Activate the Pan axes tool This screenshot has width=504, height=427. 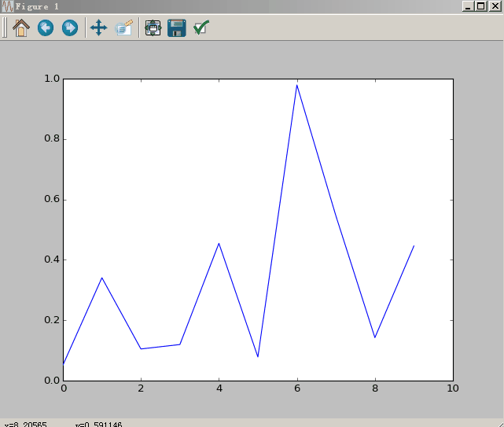(x=98, y=28)
